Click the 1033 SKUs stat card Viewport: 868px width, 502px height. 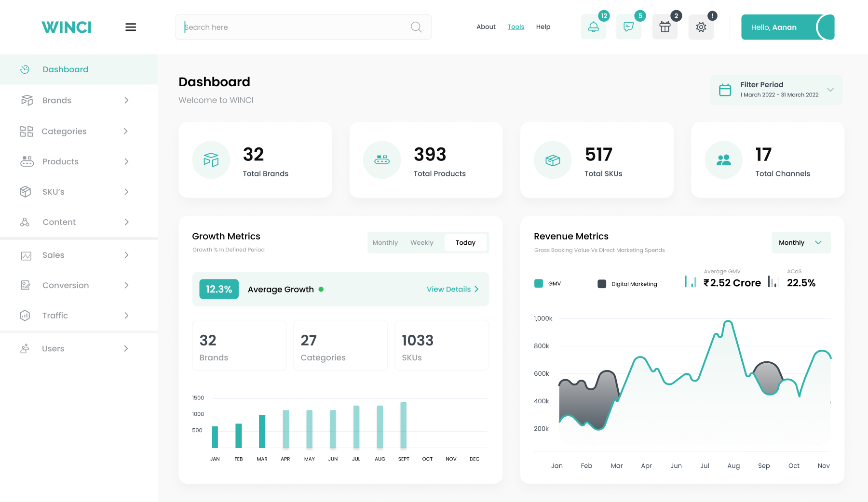point(442,345)
